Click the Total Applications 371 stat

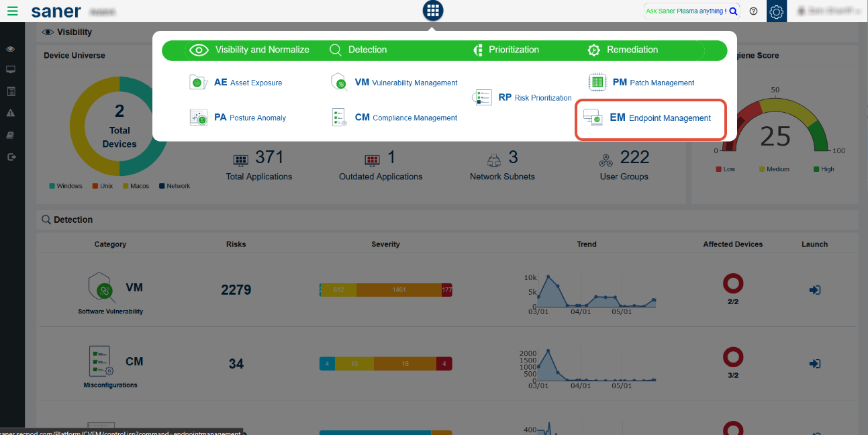[259, 165]
